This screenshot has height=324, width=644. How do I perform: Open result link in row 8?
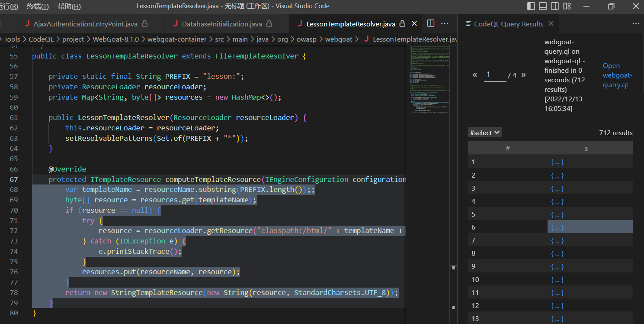(x=557, y=253)
